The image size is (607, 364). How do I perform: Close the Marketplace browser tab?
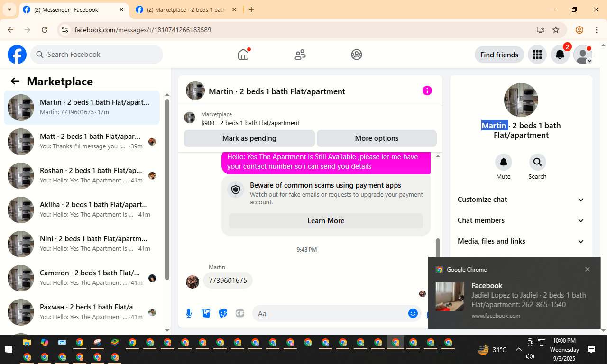click(233, 9)
